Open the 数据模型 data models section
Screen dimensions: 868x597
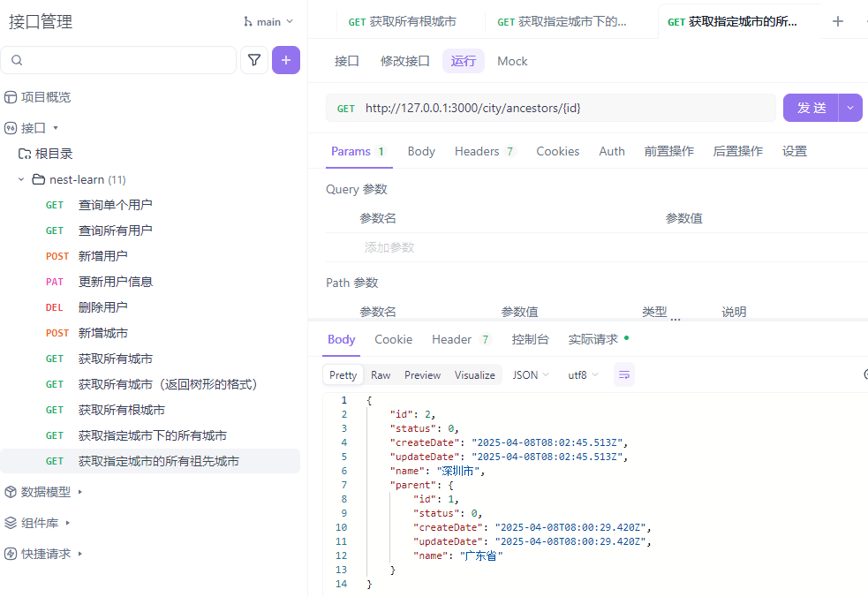click(x=44, y=492)
